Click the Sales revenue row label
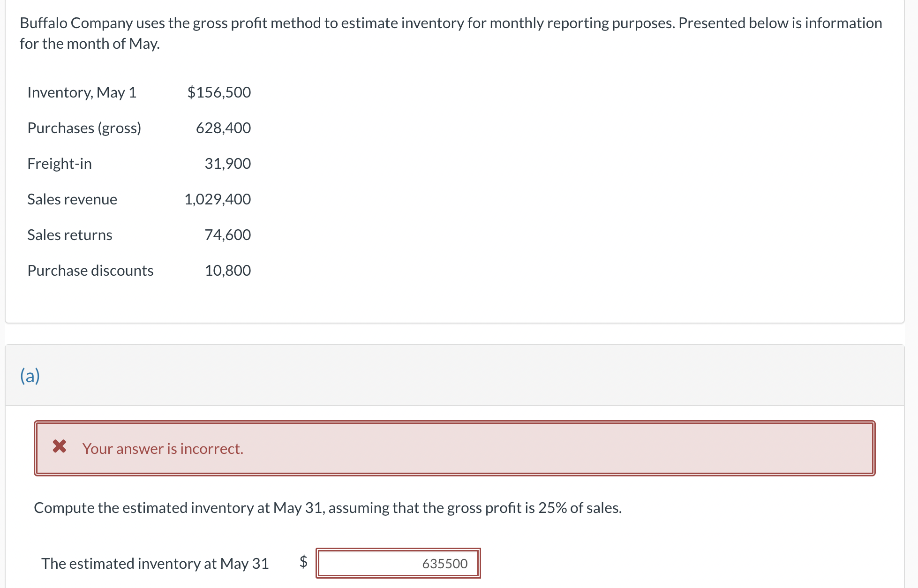The width and height of the screenshot is (918, 588). click(x=72, y=199)
